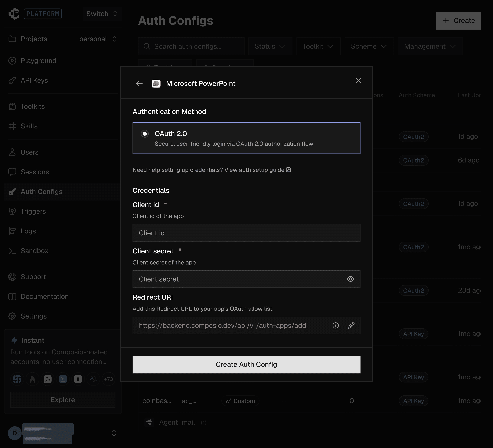Image resolution: width=493 pixels, height=448 pixels.
Task: Edit the Redirect URI with pencil icon
Action: 351,325
